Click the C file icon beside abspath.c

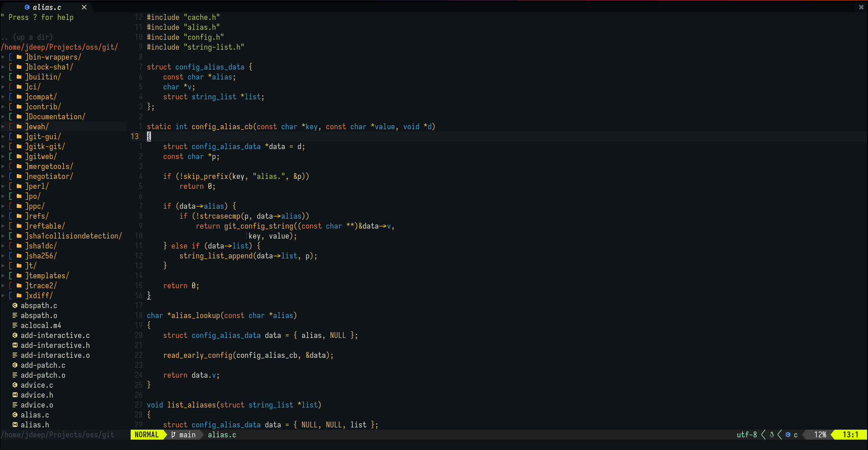[15, 305]
